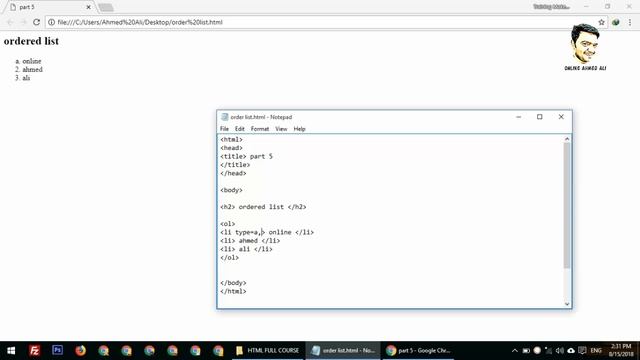Switch to 'order list.html' Notepad taskbar item
Viewport: 640px width, 360px height.
coord(343,351)
